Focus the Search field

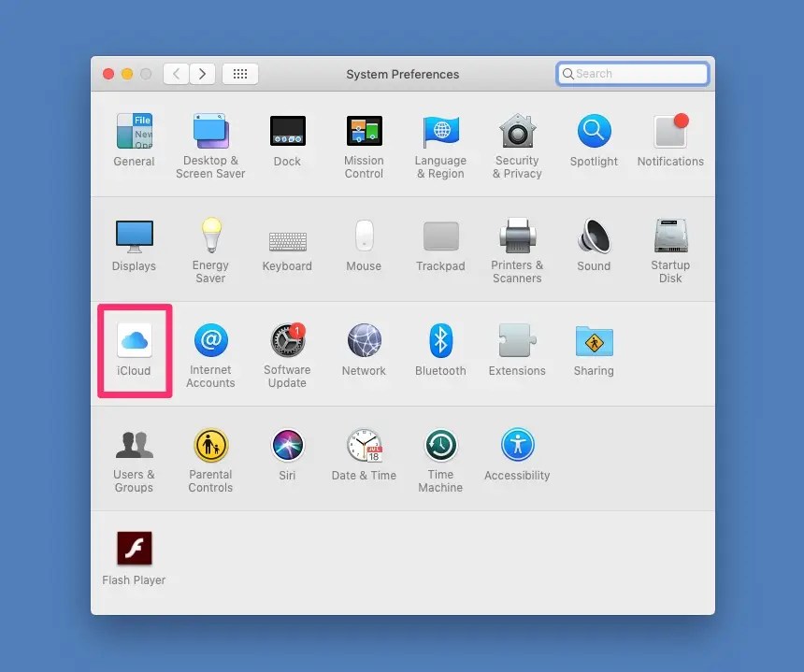coord(633,74)
